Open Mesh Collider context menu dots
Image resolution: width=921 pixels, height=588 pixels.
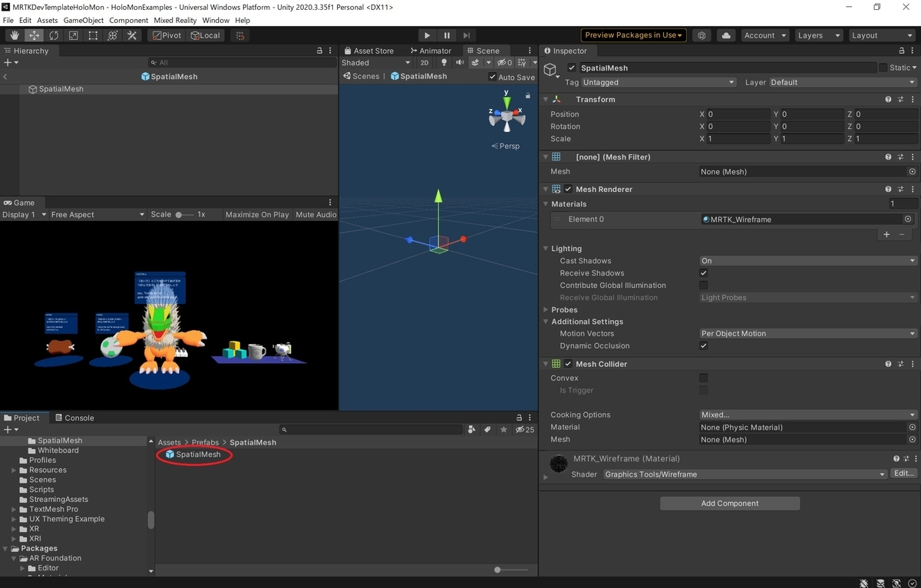click(x=913, y=365)
